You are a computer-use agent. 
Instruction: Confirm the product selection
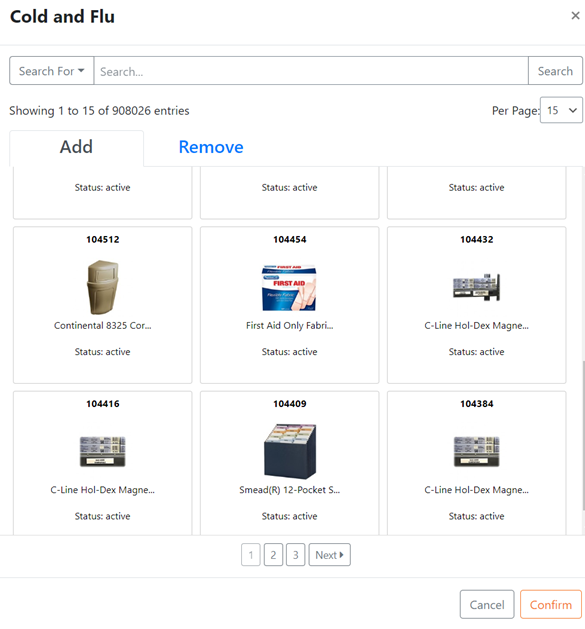[x=550, y=604]
